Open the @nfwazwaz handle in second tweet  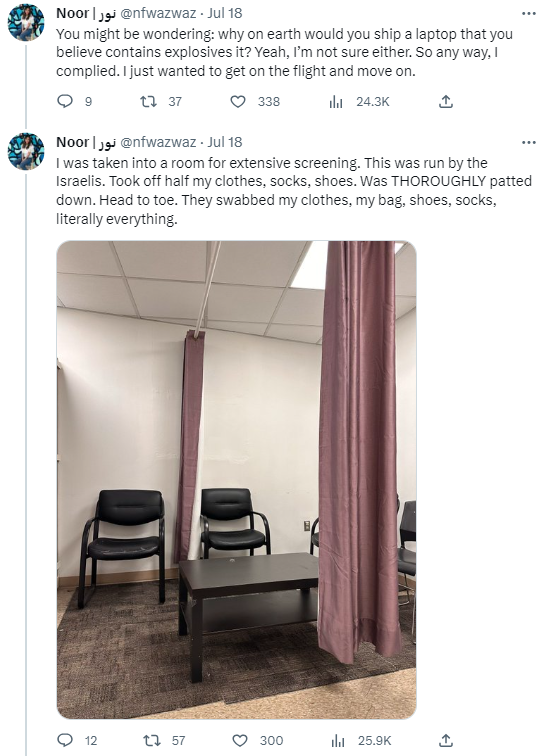[158, 142]
